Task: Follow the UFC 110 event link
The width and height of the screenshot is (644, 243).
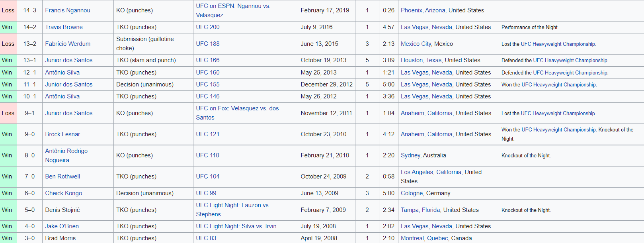Action: coord(208,155)
